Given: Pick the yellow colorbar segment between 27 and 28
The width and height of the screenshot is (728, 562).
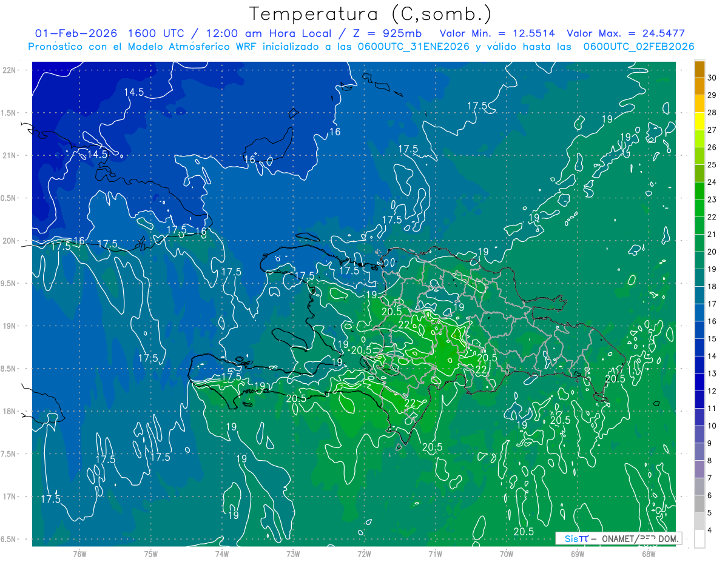Looking at the screenshot, I should coord(699,121).
